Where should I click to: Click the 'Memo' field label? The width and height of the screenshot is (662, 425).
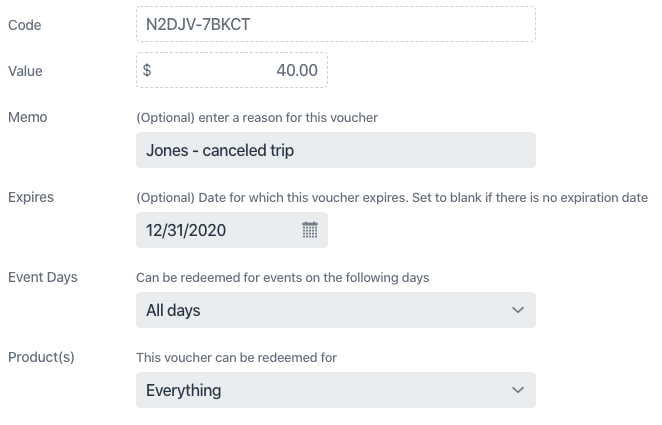28,117
